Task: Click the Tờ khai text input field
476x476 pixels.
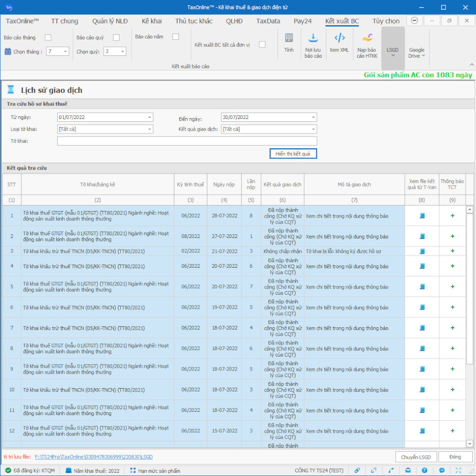Action: (187, 141)
